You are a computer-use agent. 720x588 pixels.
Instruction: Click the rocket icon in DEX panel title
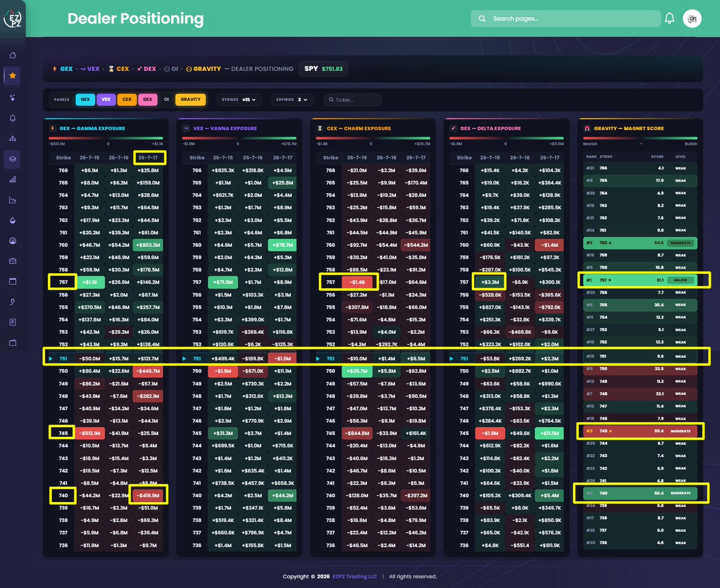coord(453,128)
